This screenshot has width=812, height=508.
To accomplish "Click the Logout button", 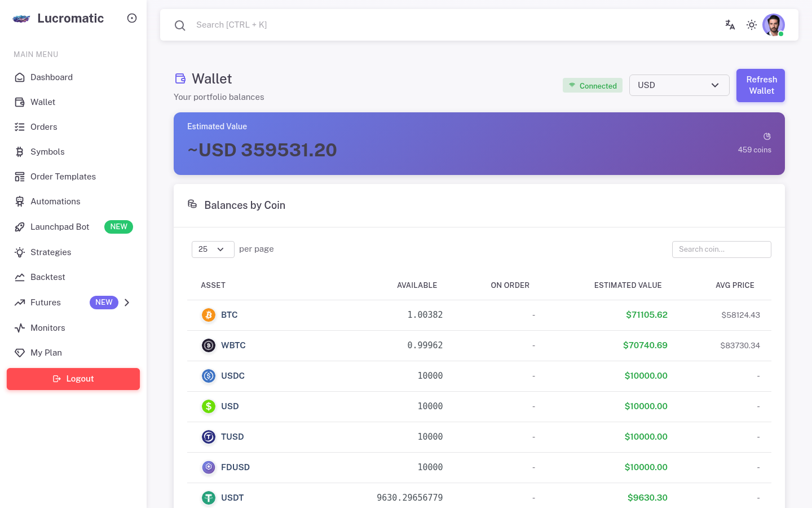I will (73, 379).
